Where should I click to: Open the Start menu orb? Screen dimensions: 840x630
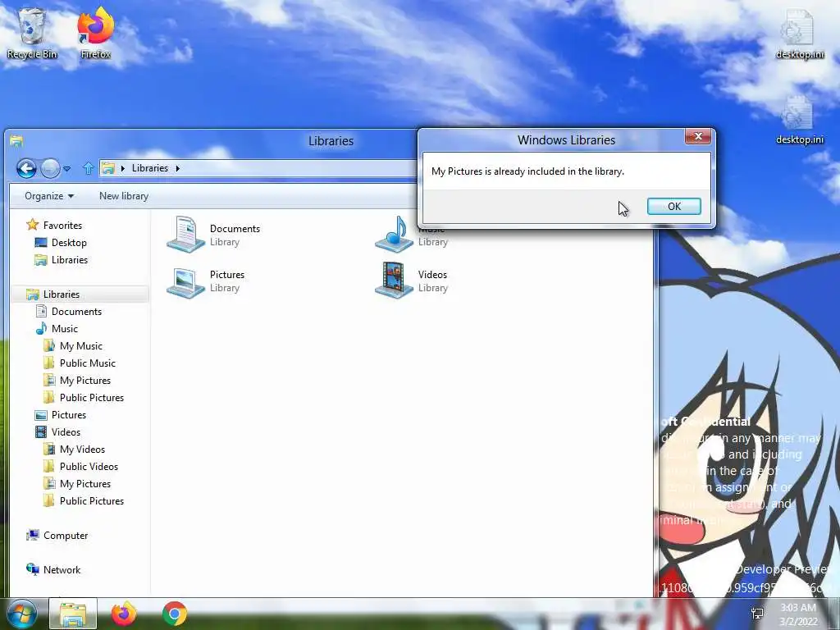[x=21, y=614]
